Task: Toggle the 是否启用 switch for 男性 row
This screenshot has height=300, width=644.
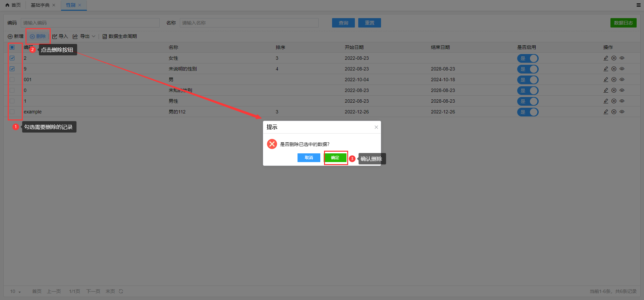Action: (x=528, y=101)
